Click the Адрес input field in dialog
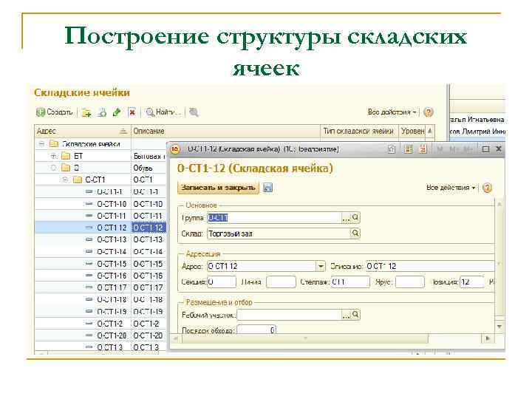 tap(262, 266)
